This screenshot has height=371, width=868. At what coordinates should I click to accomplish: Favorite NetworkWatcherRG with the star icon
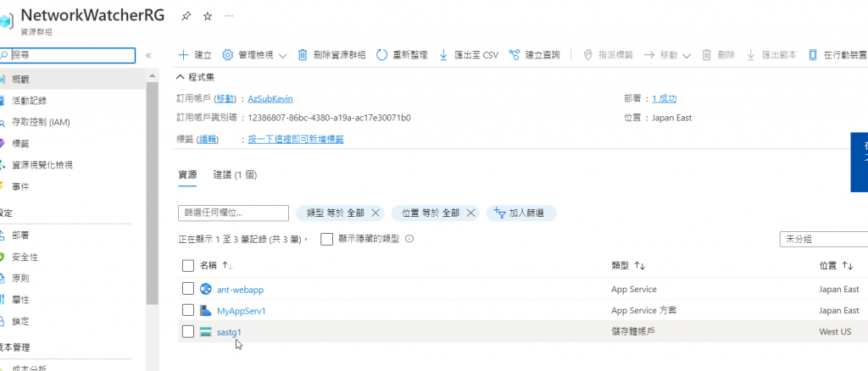tap(208, 17)
